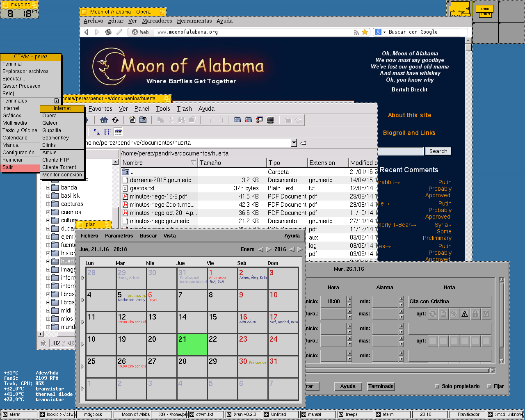Click the Cita con Cristina note field
The width and height of the screenshot is (525, 420).
(x=450, y=301)
